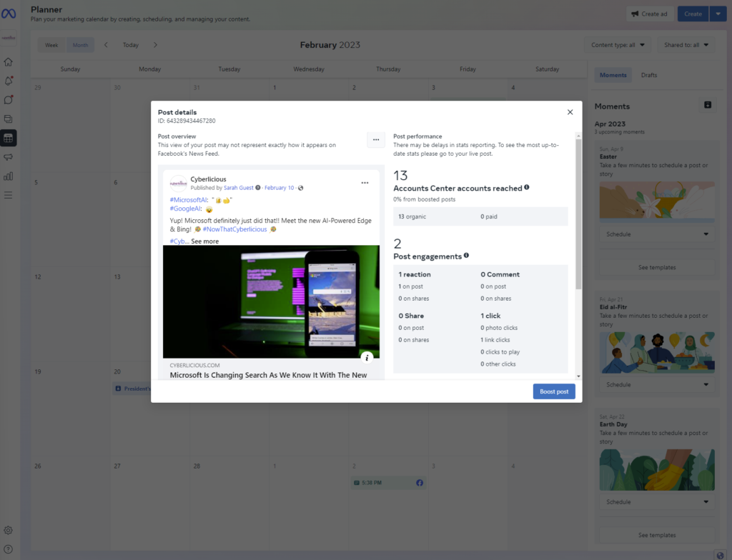Go to next month arrow
Viewport: 732px width, 560px height.
click(x=155, y=45)
